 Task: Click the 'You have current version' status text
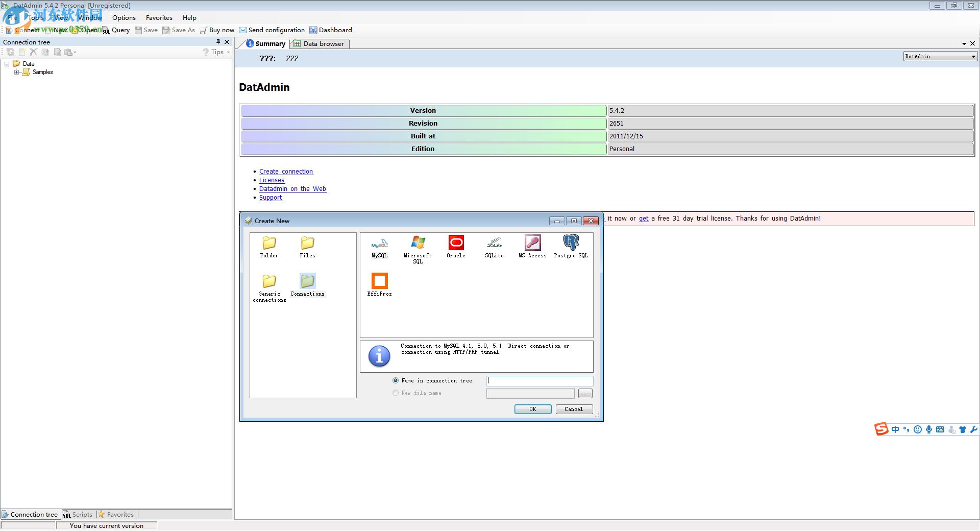(x=107, y=526)
